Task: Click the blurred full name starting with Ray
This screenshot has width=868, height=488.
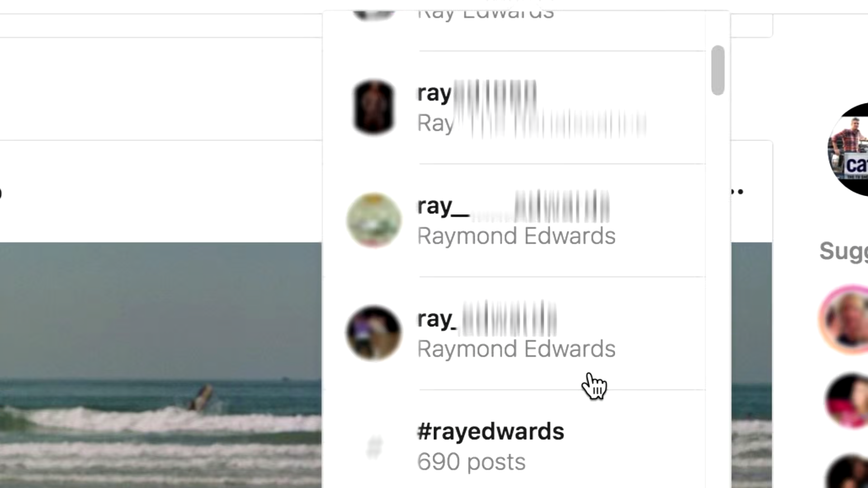Action: coord(532,123)
